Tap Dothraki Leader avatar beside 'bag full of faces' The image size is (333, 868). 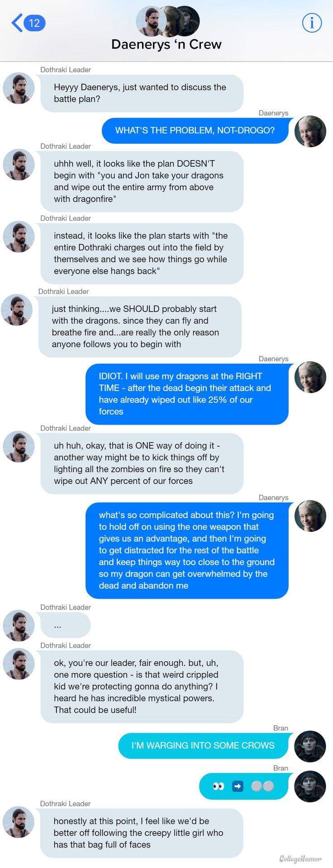click(x=19, y=822)
